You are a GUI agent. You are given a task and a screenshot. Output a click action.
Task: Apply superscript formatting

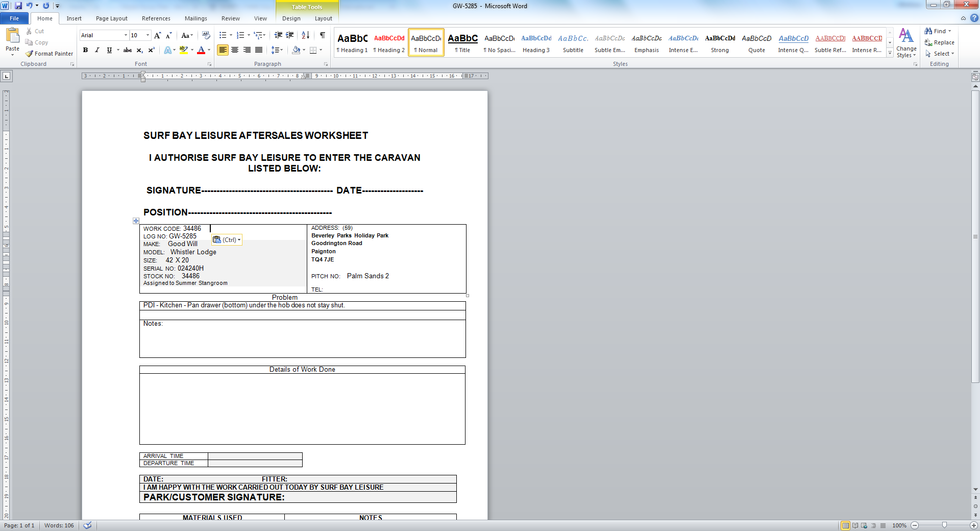151,50
